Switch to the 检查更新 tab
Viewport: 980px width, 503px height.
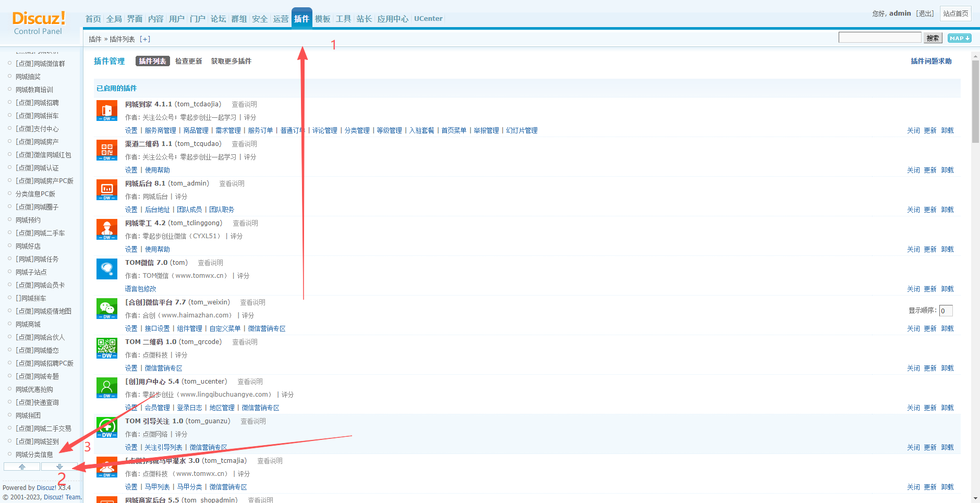coord(188,61)
